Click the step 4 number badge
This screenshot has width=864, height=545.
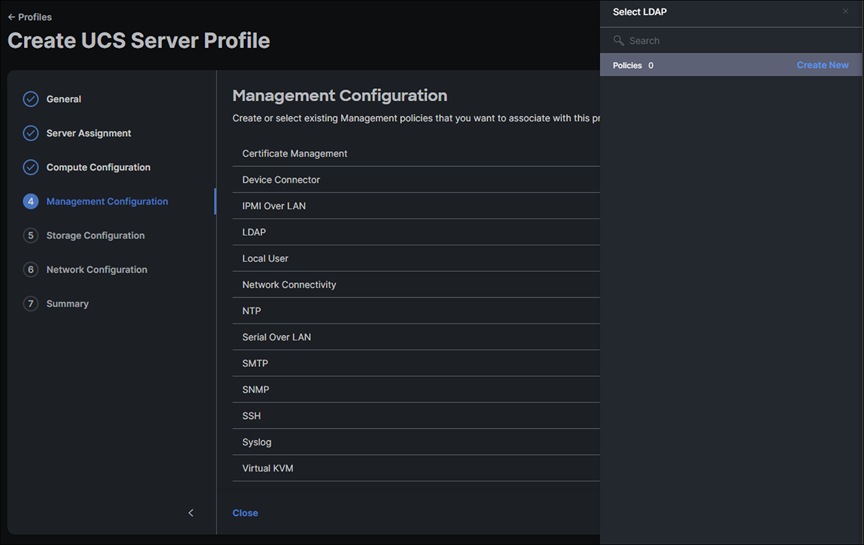pyautogui.click(x=31, y=202)
